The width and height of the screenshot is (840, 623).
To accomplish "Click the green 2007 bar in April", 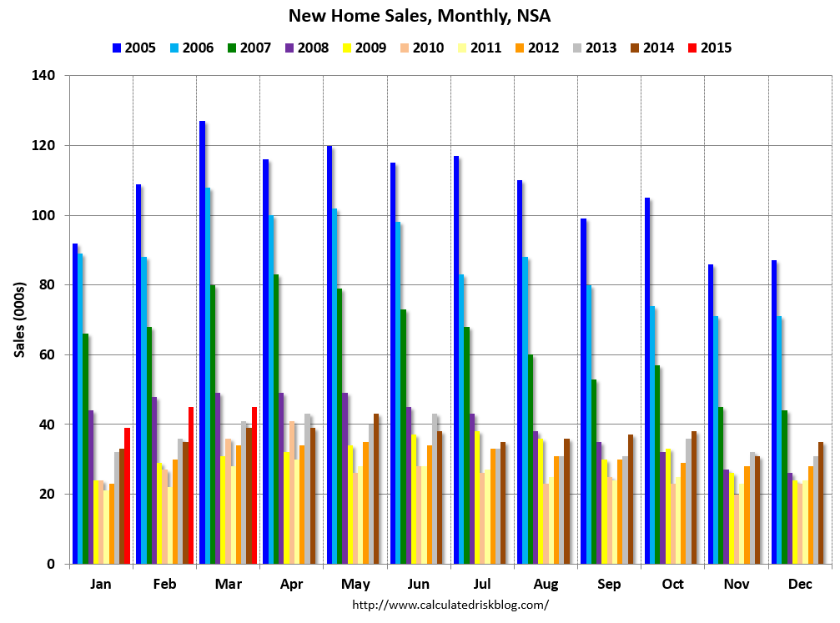I will pos(276,419).
